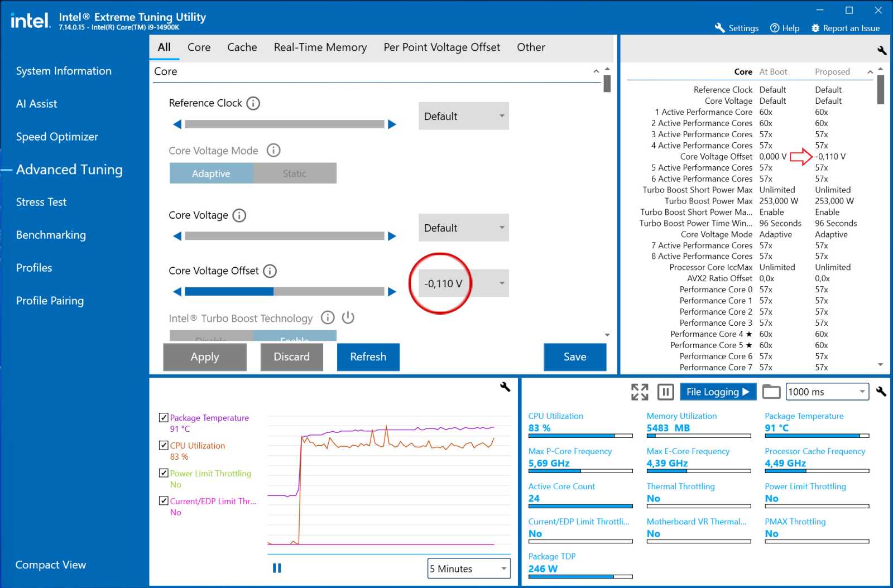Open Reference Clock Default dropdown
The width and height of the screenshot is (893, 588).
coord(464,116)
